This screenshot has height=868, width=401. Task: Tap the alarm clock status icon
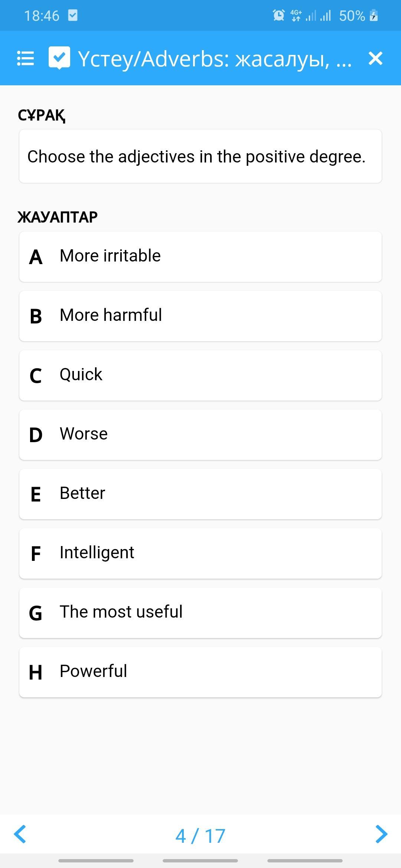click(x=278, y=16)
